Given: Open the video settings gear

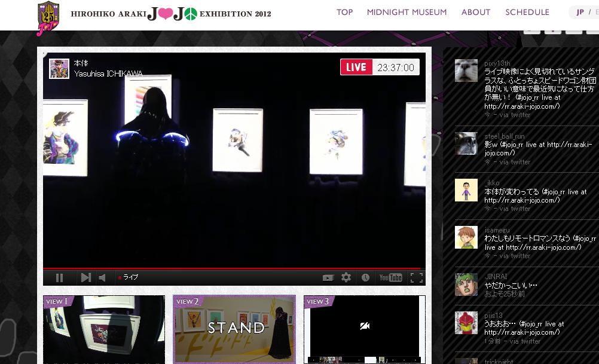Looking at the screenshot, I should pos(346,277).
